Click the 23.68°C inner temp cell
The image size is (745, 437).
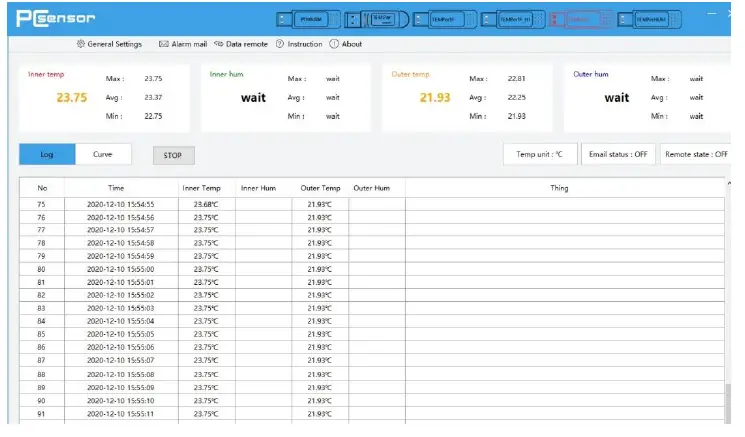pyautogui.click(x=206, y=204)
